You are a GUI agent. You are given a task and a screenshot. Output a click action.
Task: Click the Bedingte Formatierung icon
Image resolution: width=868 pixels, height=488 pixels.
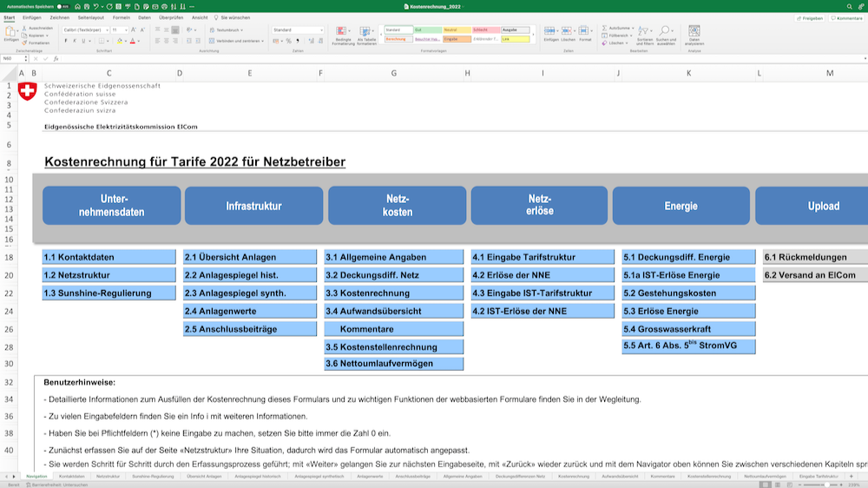343,32
